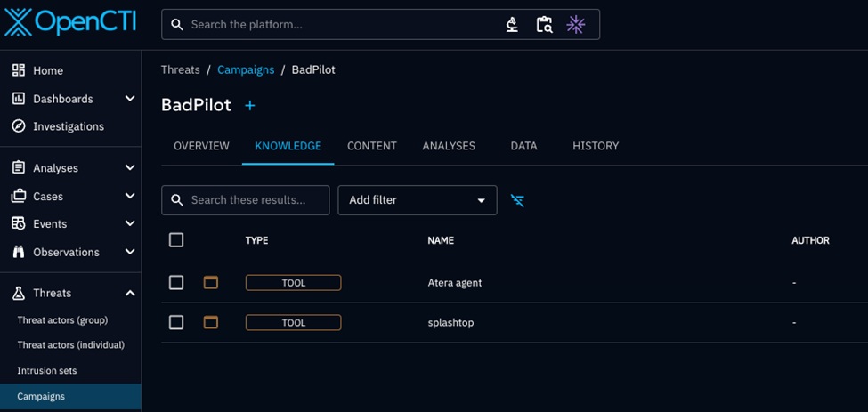The width and height of the screenshot is (868, 412).
Task: Open the Add filter dropdown
Action: tap(418, 200)
